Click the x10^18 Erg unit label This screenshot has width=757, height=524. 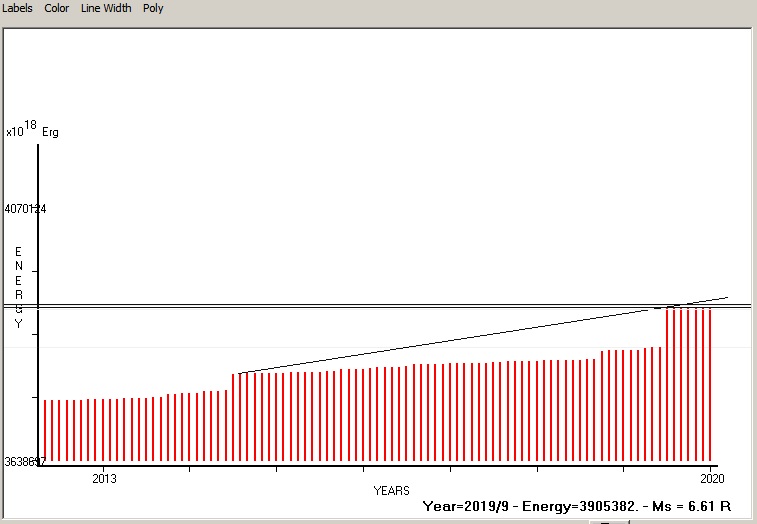[x=32, y=130]
